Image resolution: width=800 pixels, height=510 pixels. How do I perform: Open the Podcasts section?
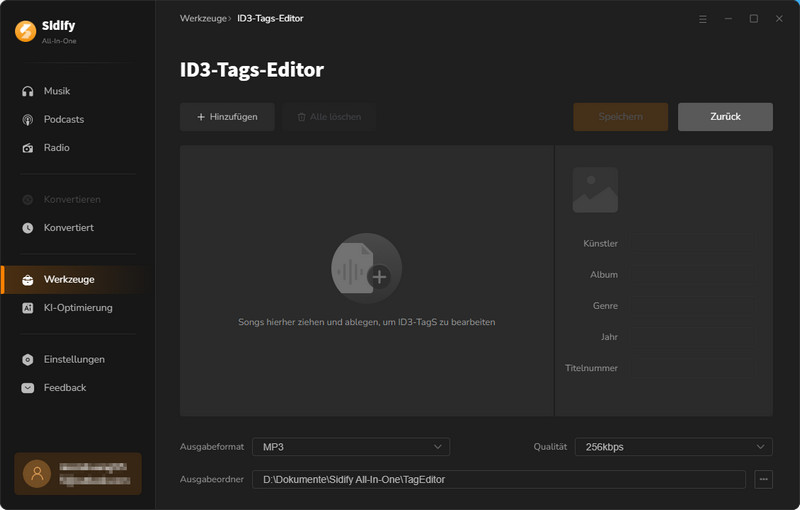point(78,119)
